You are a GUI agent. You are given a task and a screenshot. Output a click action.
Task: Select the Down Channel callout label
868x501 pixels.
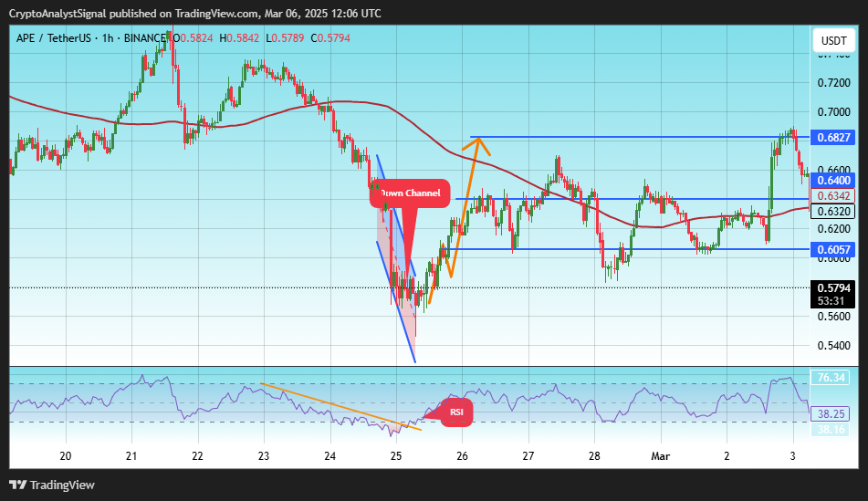click(410, 193)
